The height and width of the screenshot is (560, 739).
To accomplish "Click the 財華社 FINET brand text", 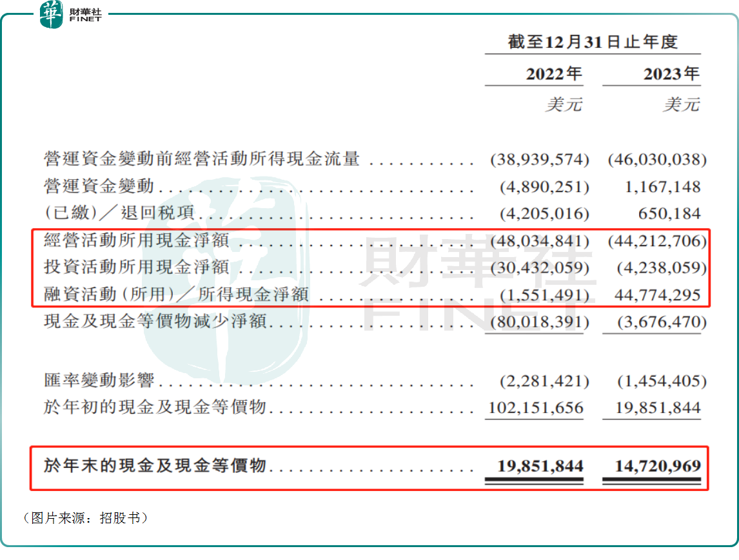I will point(85,15).
